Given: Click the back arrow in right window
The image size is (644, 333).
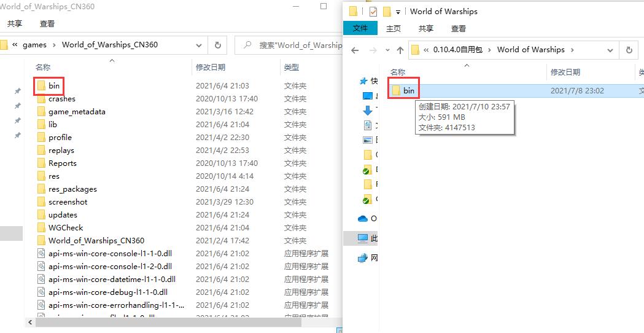Looking at the screenshot, I should coord(354,50).
